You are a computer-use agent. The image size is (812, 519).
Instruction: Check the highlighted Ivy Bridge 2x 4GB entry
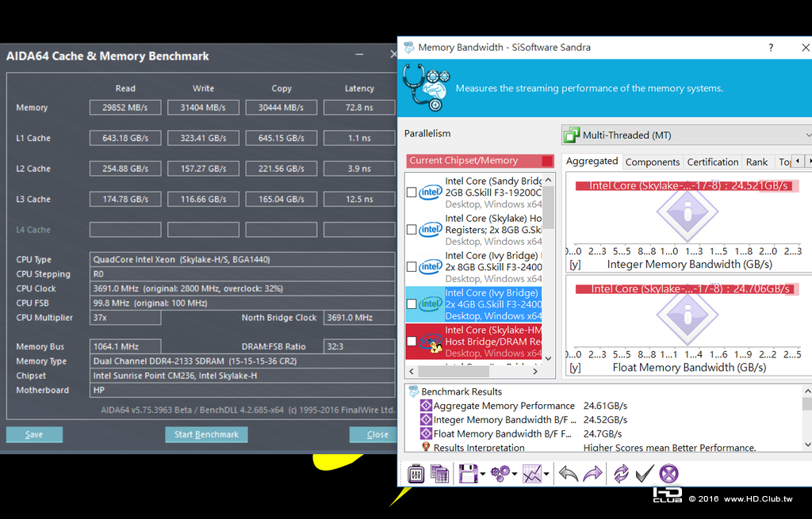pyautogui.click(x=412, y=303)
